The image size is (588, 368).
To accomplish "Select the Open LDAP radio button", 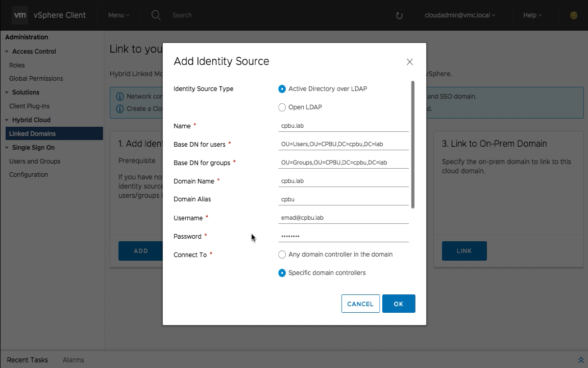I will click(282, 107).
